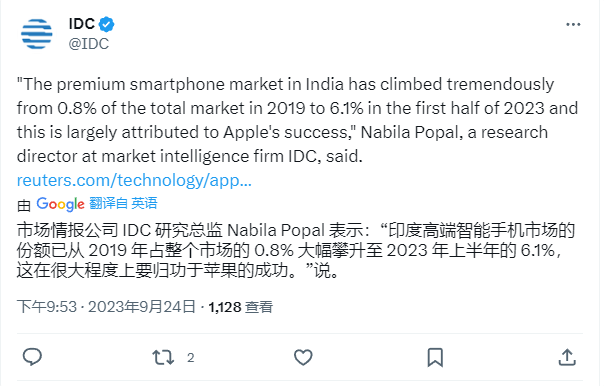Like the tweet with heart icon
604x388 pixels.
303,357
